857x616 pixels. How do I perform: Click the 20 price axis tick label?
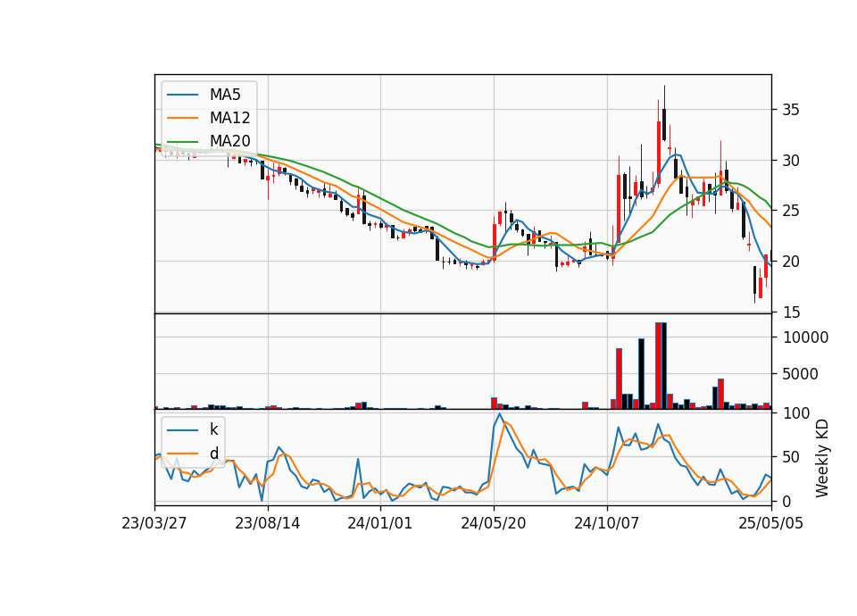pos(790,262)
